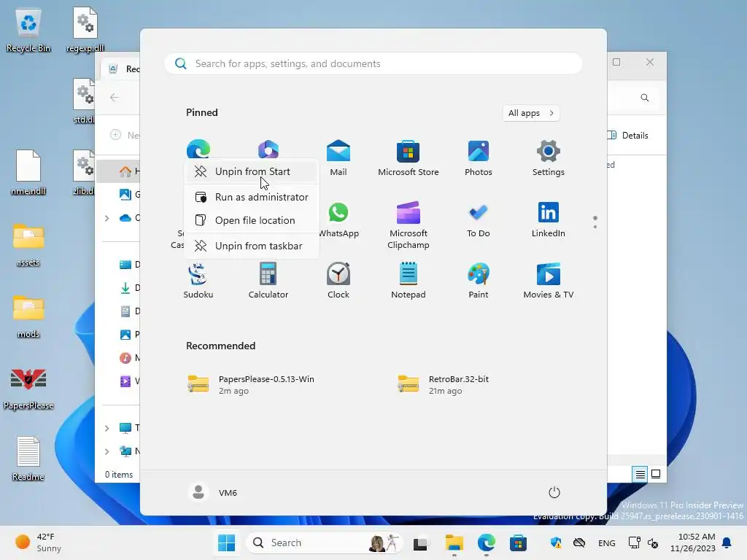Viewport: 747px width, 560px height.
Task: Open the Sudoku game
Action: [198, 281]
